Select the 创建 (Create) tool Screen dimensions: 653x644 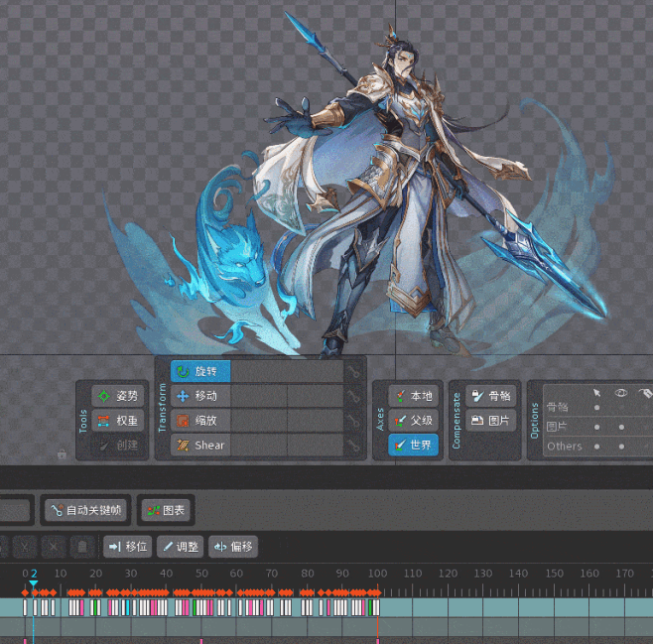click(118, 445)
